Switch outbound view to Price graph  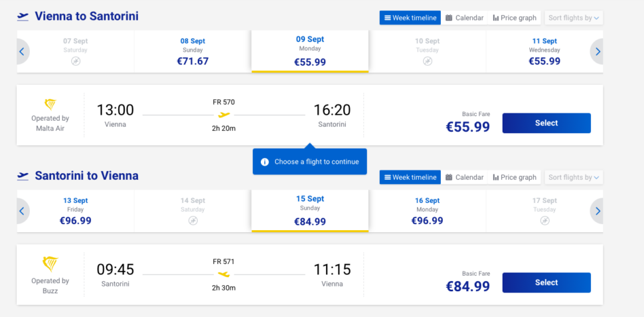pyautogui.click(x=514, y=18)
